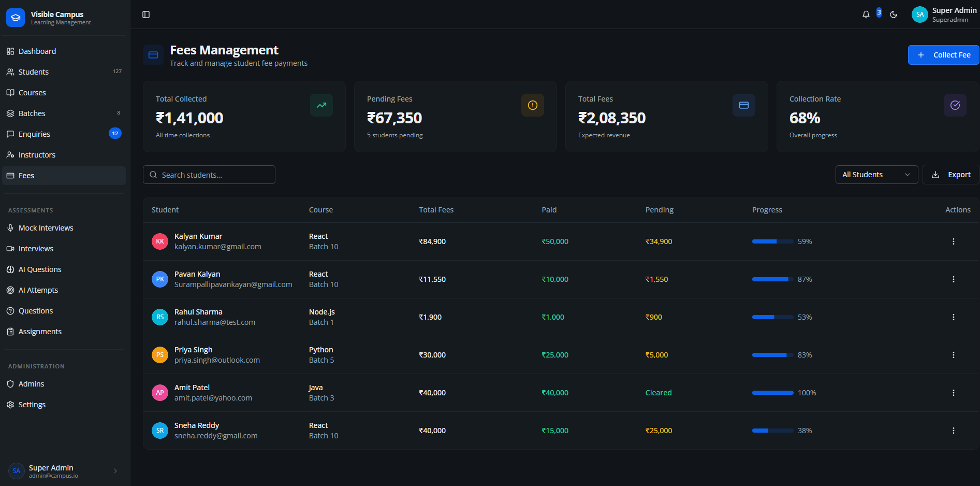This screenshot has width=980, height=486.
Task: Toggle dark mode with moon icon
Action: tap(894, 15)
